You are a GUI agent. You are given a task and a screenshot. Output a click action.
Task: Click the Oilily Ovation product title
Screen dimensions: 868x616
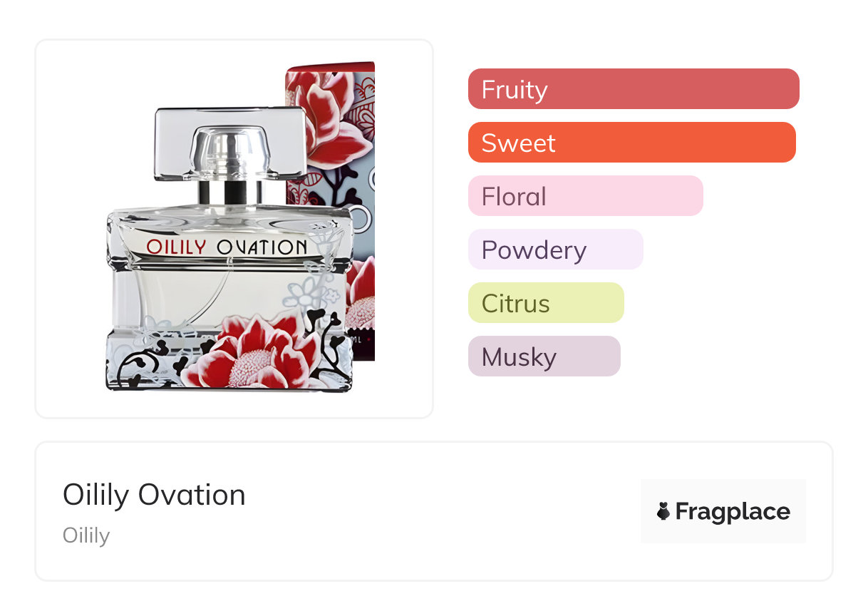pos(154,495)
